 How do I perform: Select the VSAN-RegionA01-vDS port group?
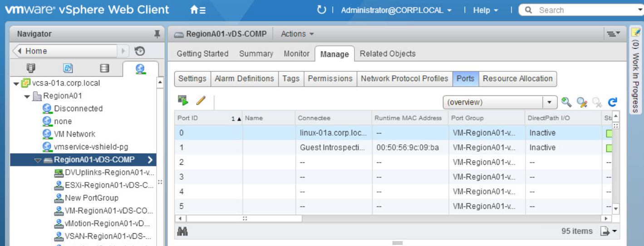[x=108, y=236]
